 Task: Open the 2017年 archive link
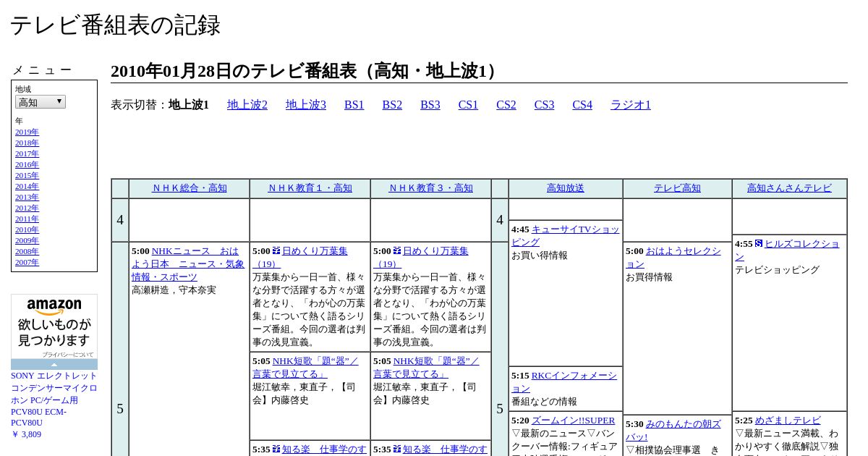(27, 153)
